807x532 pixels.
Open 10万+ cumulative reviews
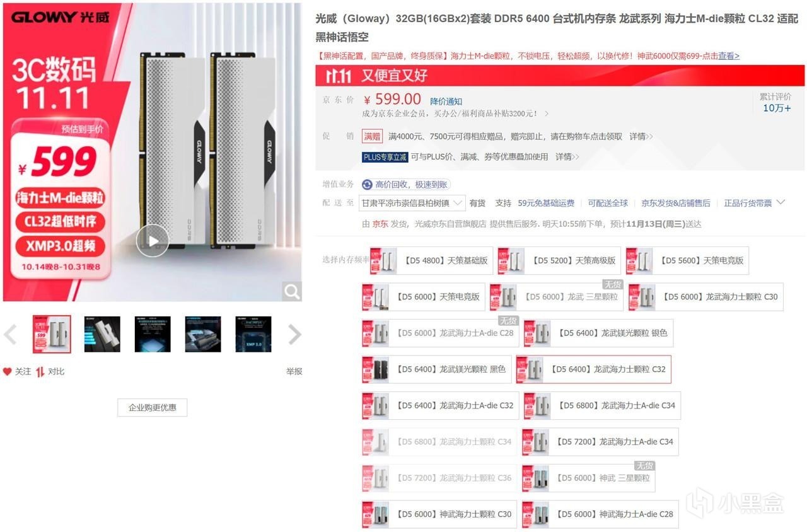[777, 108]
